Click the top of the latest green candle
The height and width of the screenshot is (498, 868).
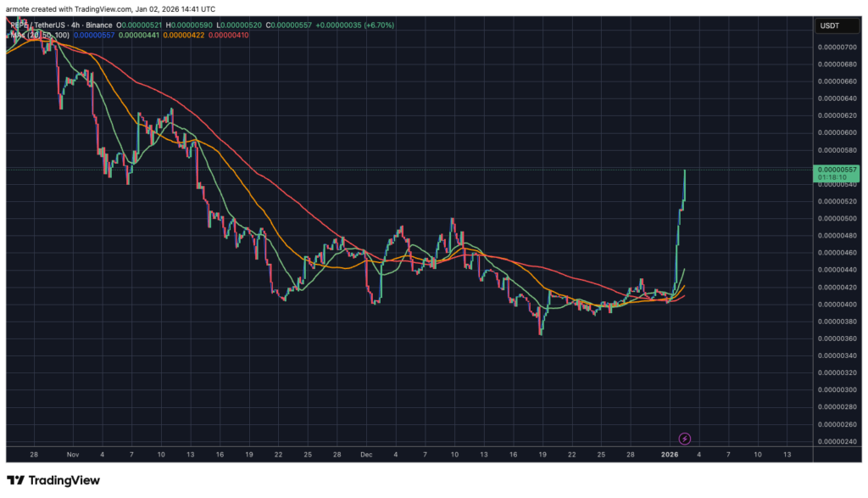tap(685, 171)
